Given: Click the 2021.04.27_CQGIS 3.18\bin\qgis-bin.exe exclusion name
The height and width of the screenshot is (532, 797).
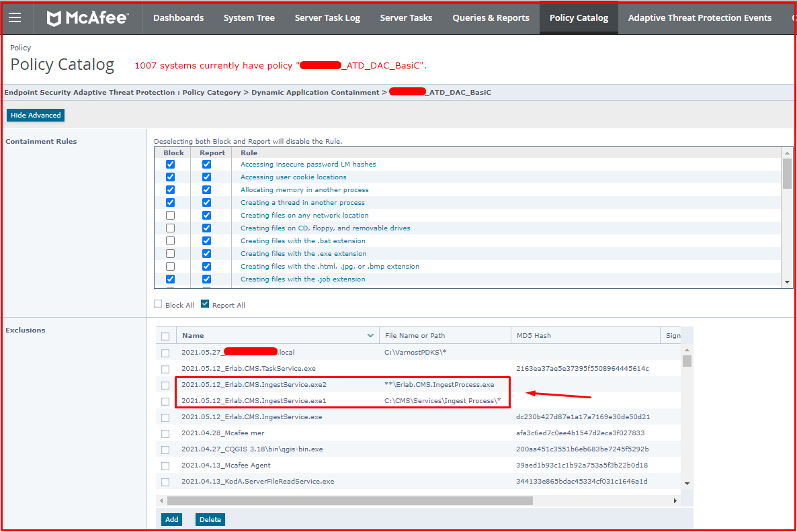Looking at the screenshot, I should (x=252, y=449).
